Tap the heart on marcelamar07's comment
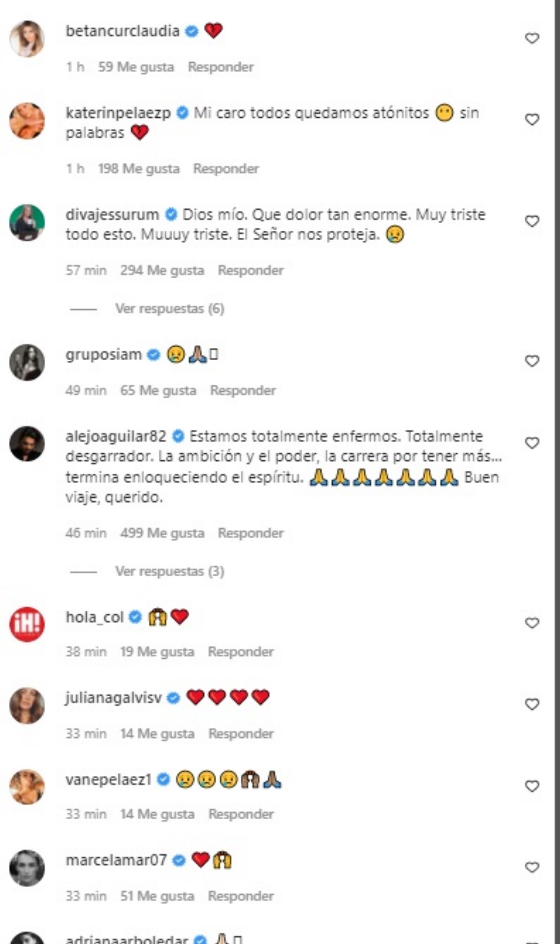The width and height of the screenshot is (560, 944). point(532,867)
